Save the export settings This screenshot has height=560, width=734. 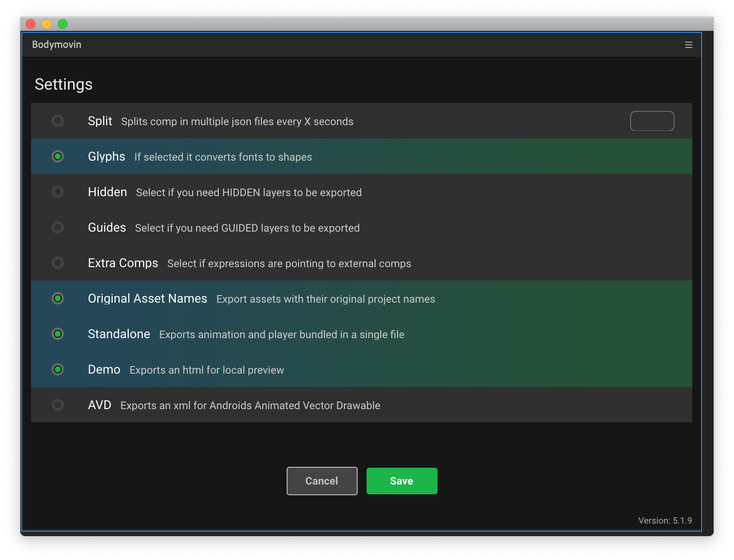402,481
